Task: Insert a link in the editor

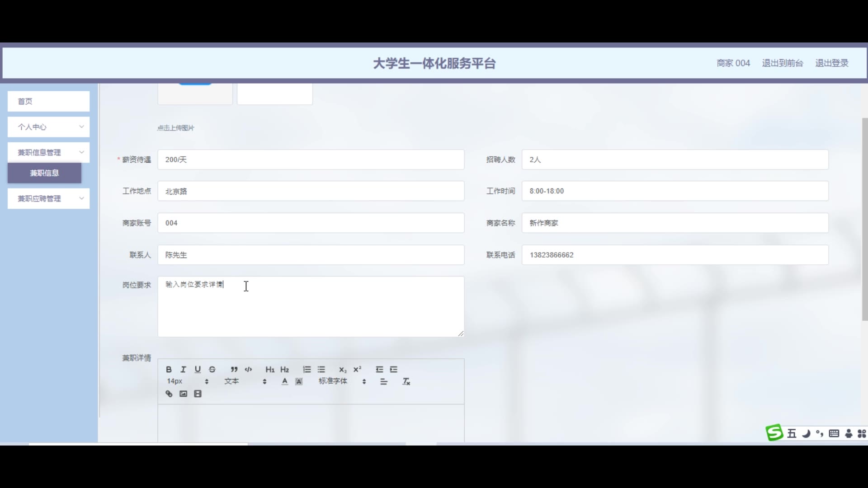Action: [x=169, y=394]
